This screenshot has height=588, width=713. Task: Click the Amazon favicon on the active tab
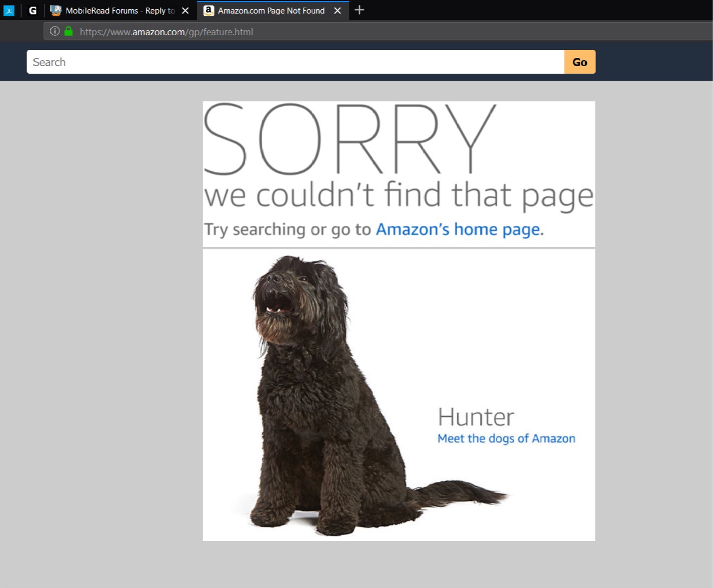209,10
